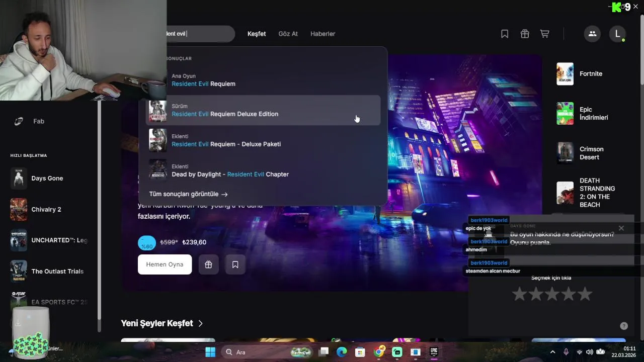This screenshot has width=644, height=362.
Task: Expand Yeni Şeyler Keşfet section arrow
Action: pyautogui.click(x=201, y=323)
